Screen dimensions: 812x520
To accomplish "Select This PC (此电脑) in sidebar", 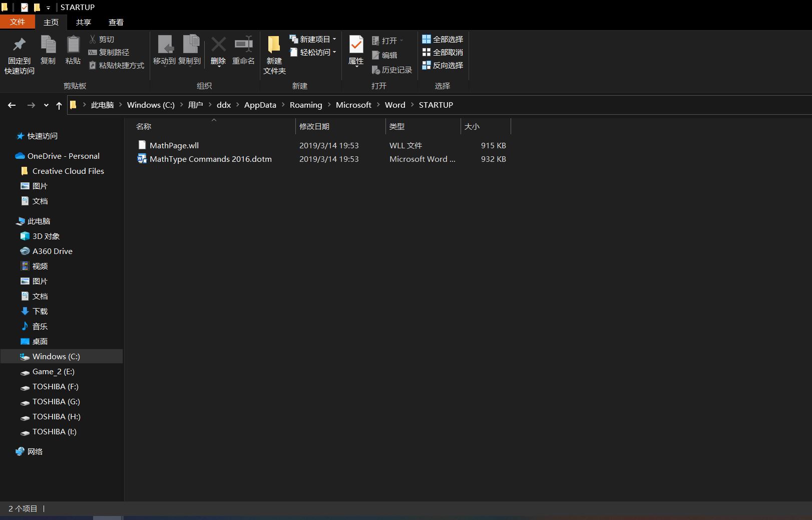I will pos(33,221).
